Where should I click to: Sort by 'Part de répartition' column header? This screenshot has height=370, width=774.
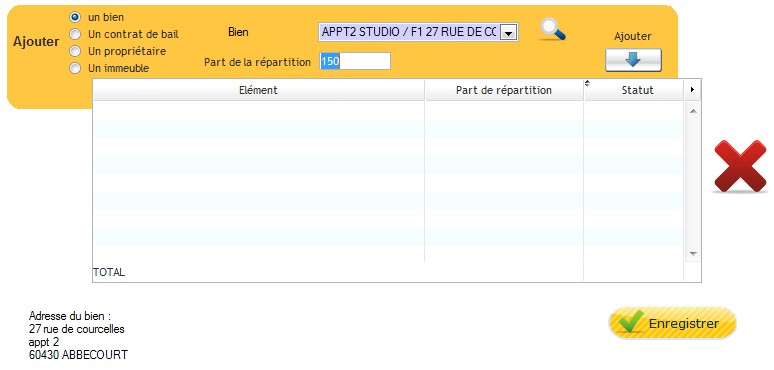(x=504, y=90)
